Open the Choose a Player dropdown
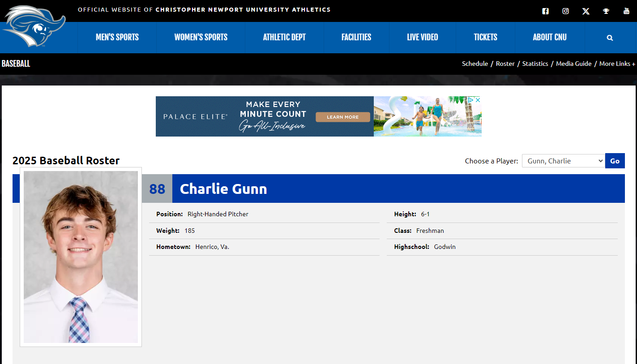This screenshot has height=364, width=637. pos(563,161)
